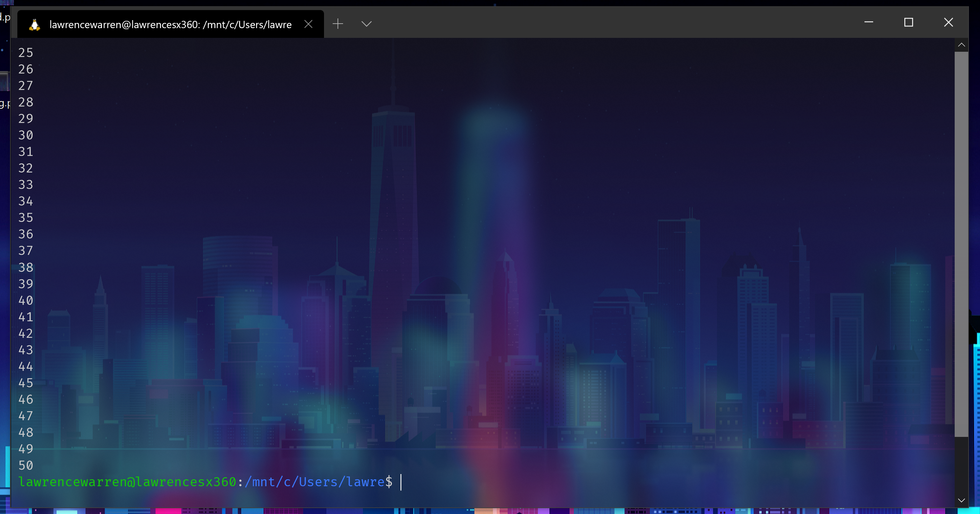Close the lawrencewarren terminal tab via its X
The height and width of the screenshot is (514, 980).
308,24
